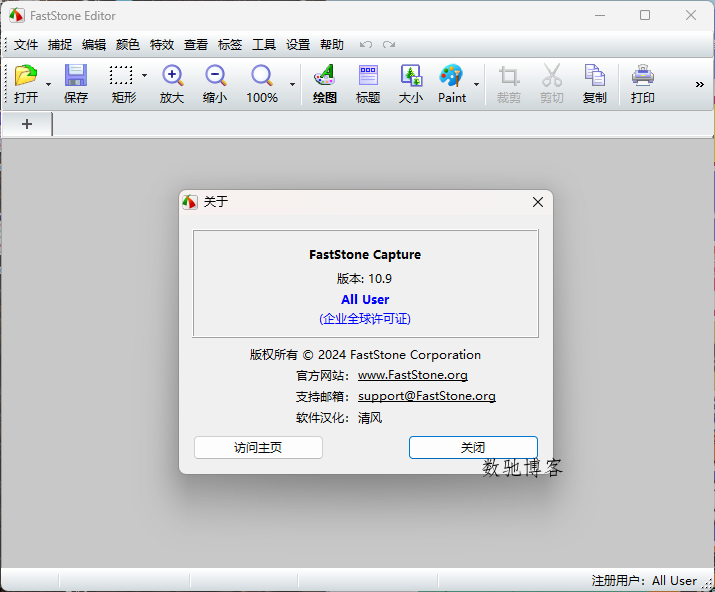Open the 标签 menu
This screenshot has height=592, width=715.
[230, 45]
